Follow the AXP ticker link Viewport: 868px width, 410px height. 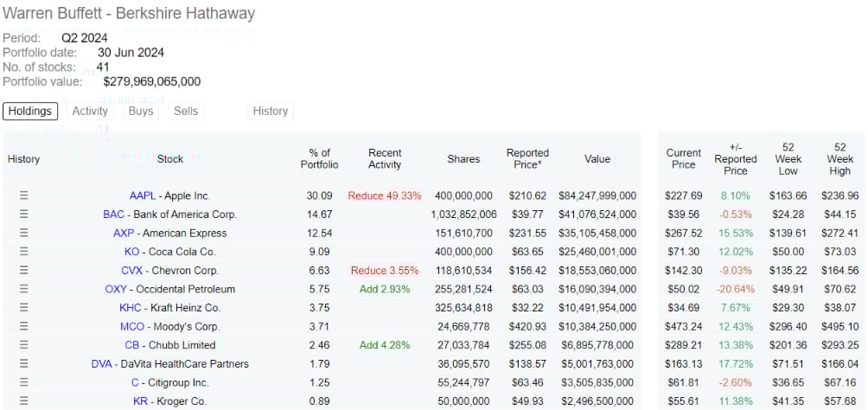(124, 234)
